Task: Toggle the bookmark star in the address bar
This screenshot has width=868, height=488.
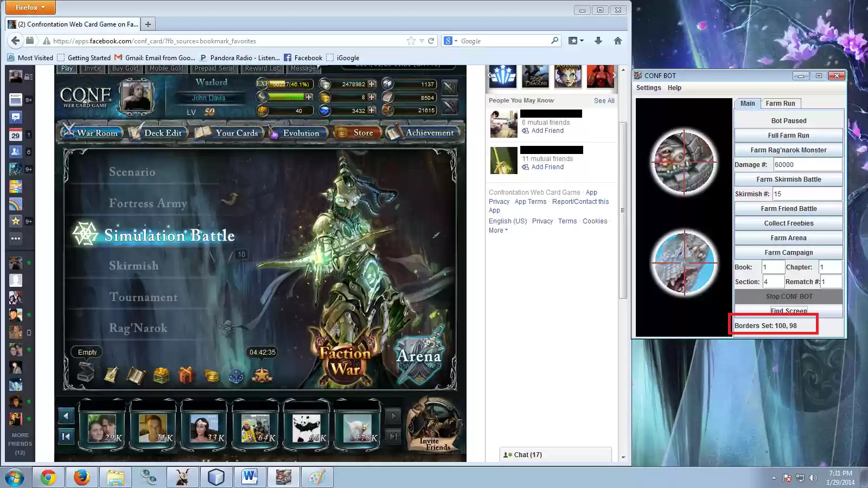Action: pos(411,41)
